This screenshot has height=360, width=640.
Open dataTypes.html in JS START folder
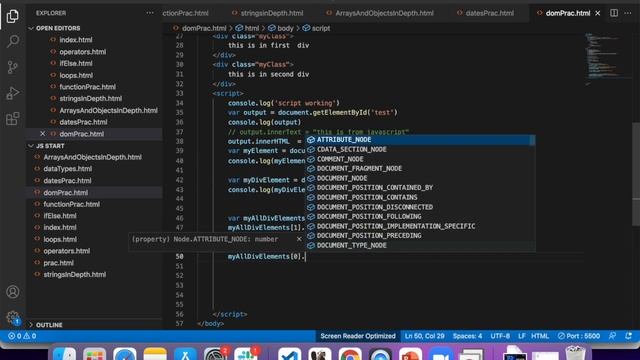pyautogui.click(x=67, y=169)
